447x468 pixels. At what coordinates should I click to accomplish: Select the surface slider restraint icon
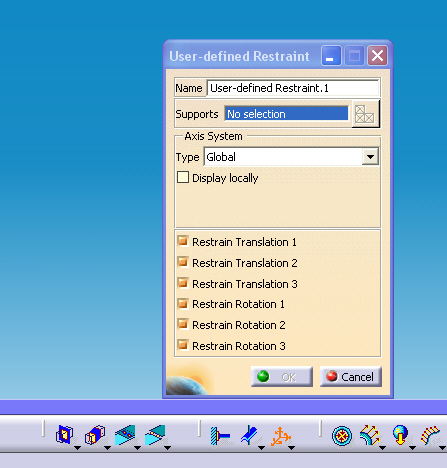tap(250, 435)
